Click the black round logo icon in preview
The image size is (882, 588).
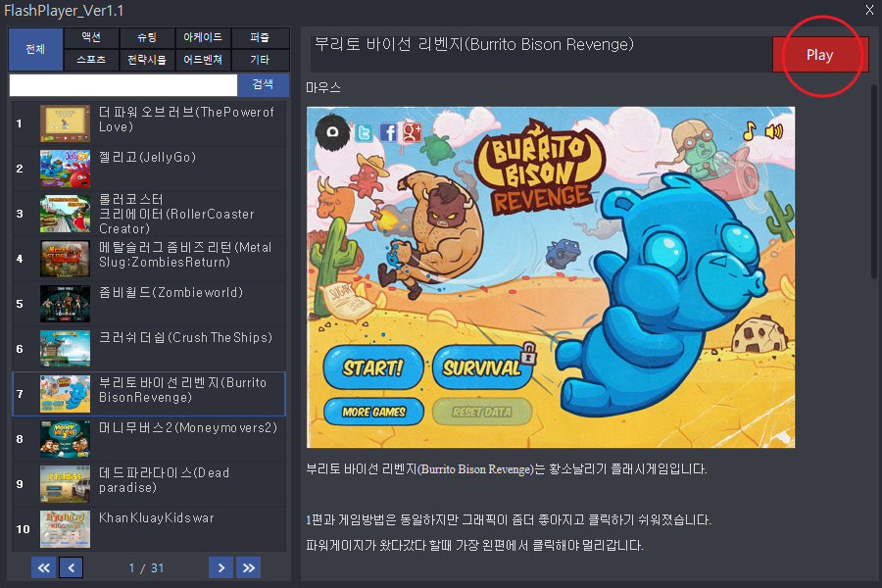332,131
